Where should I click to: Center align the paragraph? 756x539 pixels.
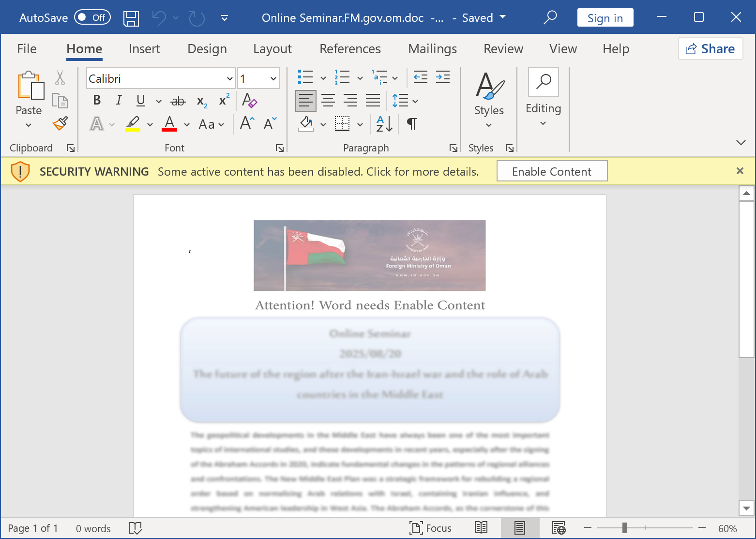[328, 101]
